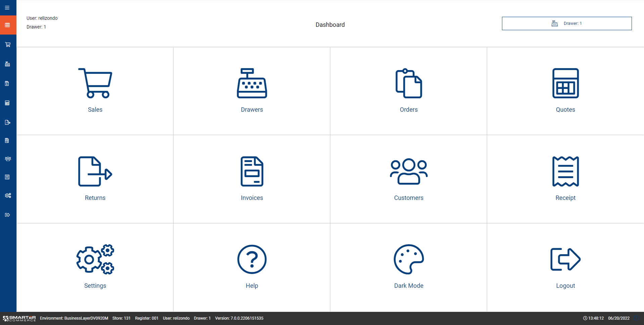Open Invoices via the sidebar invoice icon
Screen dimensions: 644x325
pos(7,141)
